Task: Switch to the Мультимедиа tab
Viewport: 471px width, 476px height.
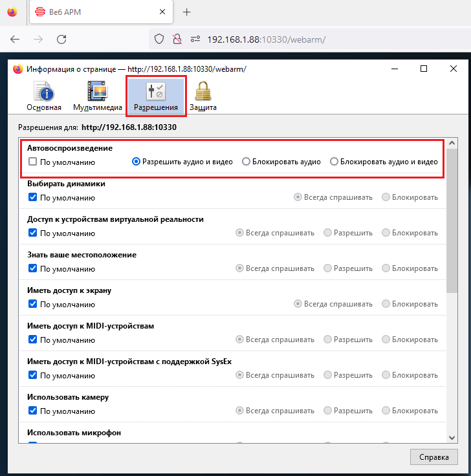Action: click(98, 96)
